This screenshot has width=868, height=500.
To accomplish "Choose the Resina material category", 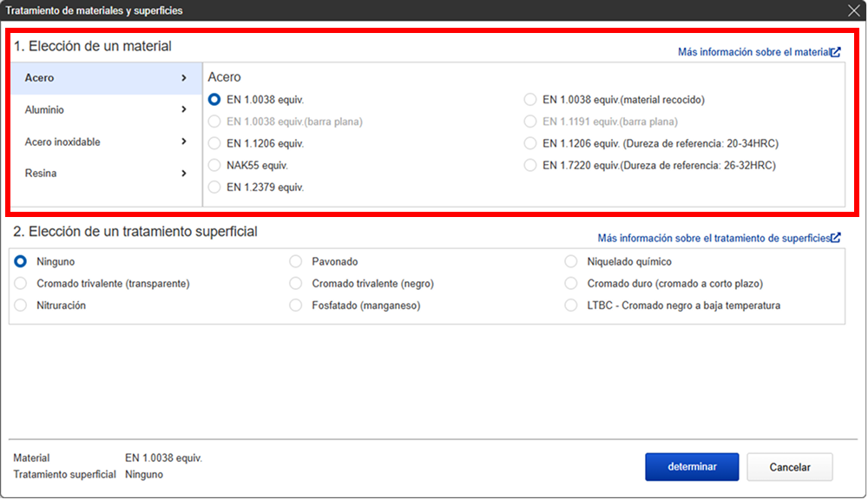I will click(40, 174).
